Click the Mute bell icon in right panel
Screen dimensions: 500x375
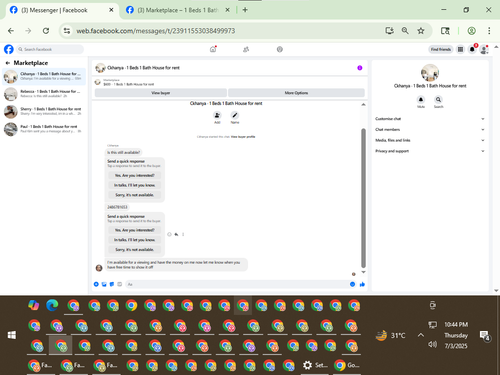pyautogui.click(x=421, y=99)
